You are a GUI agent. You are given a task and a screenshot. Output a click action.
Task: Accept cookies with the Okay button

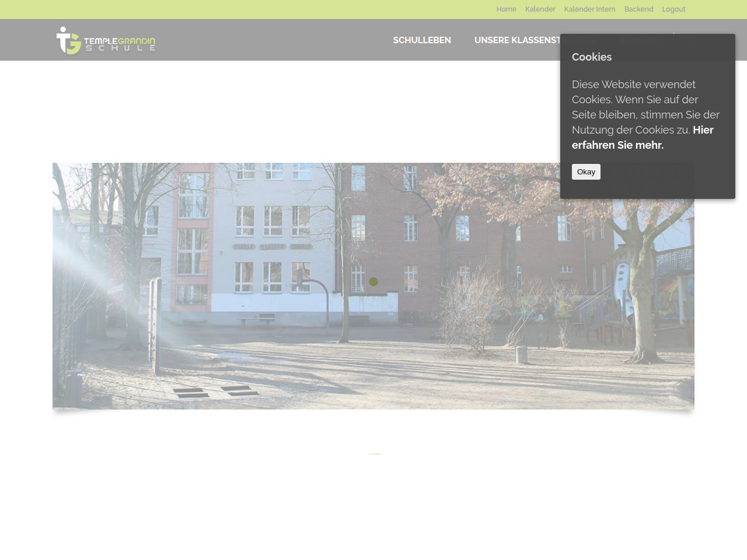586,171
